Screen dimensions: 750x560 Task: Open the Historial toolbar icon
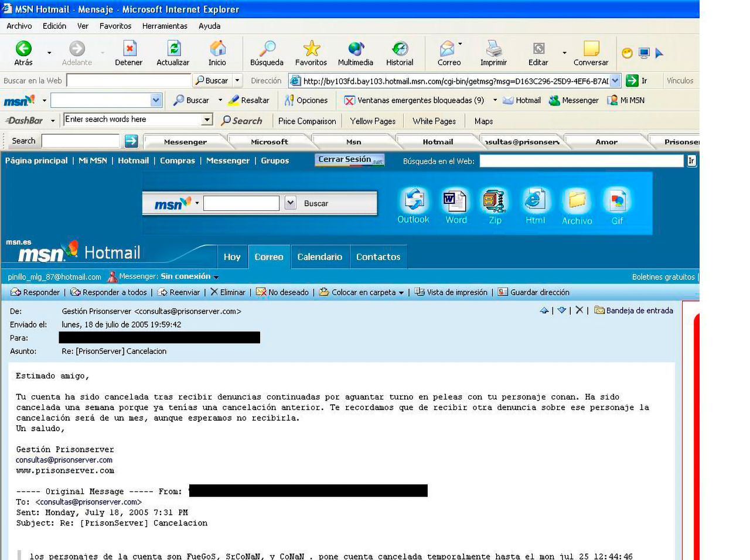click(x=400, y=53)
